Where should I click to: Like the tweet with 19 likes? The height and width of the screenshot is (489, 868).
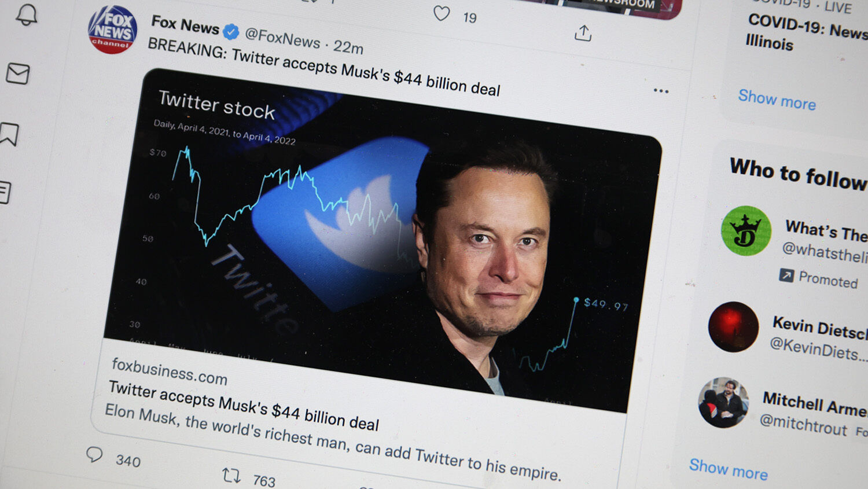pyautogui.click(x=442, y=13)
